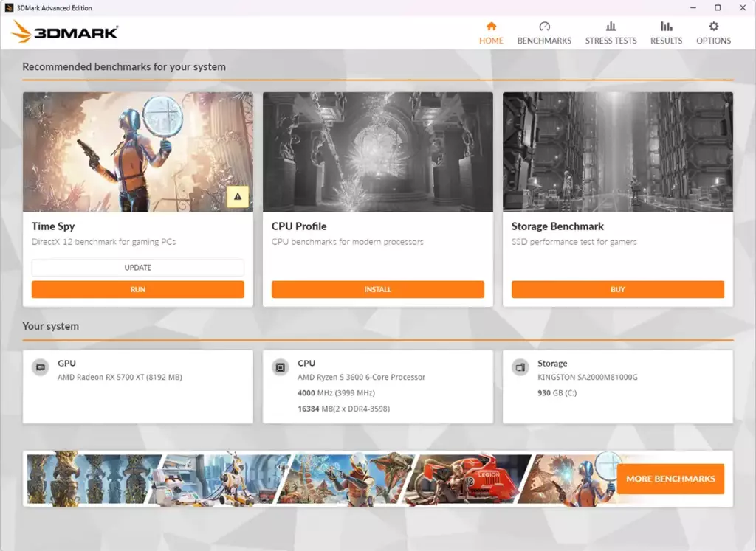Click 'KINGSTON SA2000M81000G' text
The height and width of the screenshot is (551, 756).
(587, 377)
